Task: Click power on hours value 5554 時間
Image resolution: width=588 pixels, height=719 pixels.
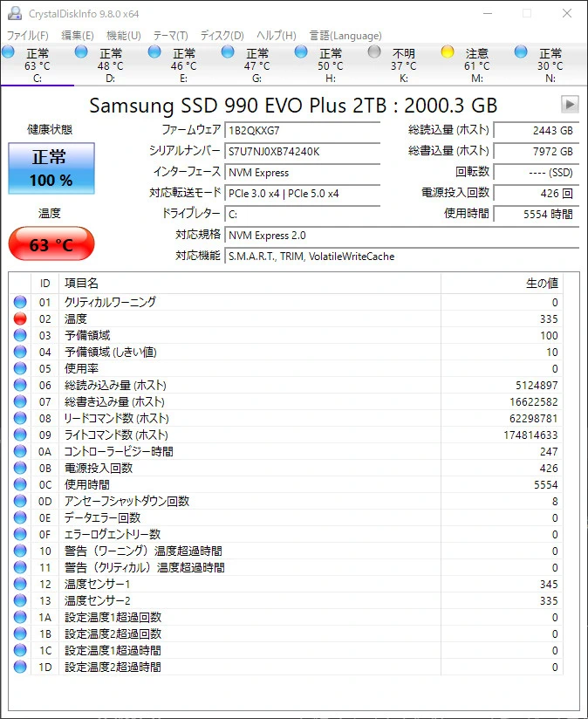Action: tap(537, 214)
